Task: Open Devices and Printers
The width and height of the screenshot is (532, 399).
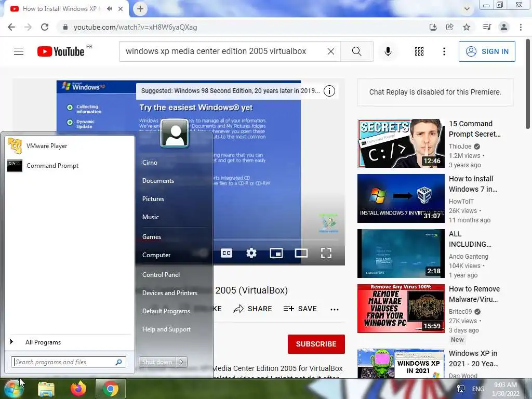Action: (170, 293)
